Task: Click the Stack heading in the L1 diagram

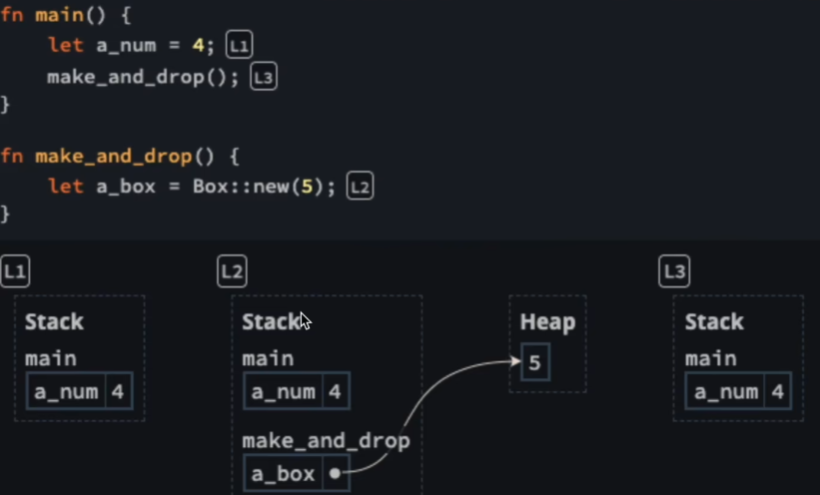Action: 54,322
